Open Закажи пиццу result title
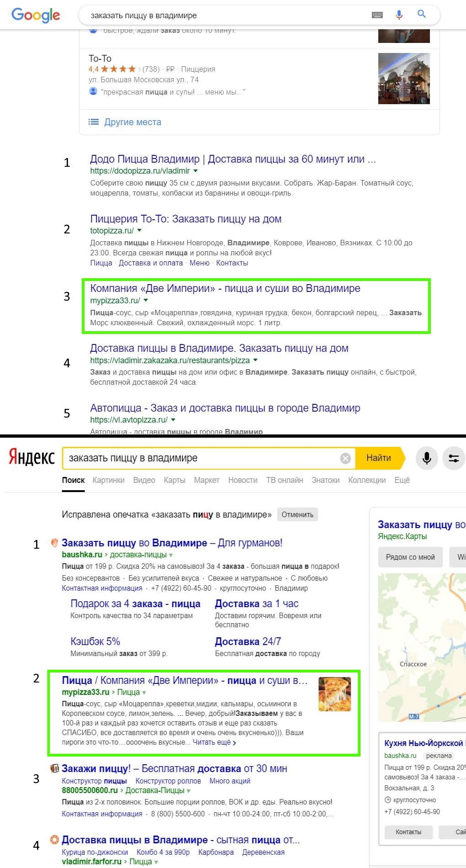 [175, 768]
